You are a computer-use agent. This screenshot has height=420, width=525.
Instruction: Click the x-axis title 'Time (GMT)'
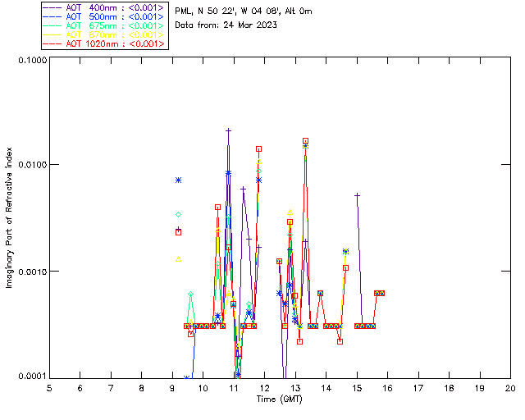click(x=280, y=399)
